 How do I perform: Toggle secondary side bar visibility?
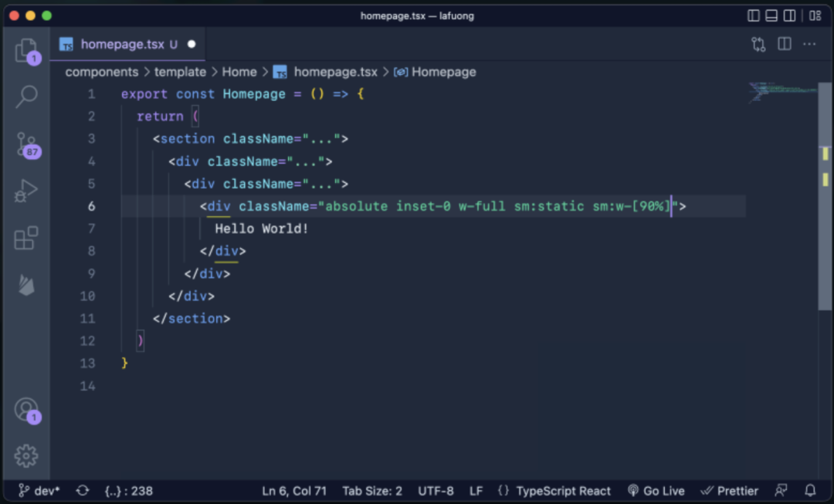pos(790,15)
